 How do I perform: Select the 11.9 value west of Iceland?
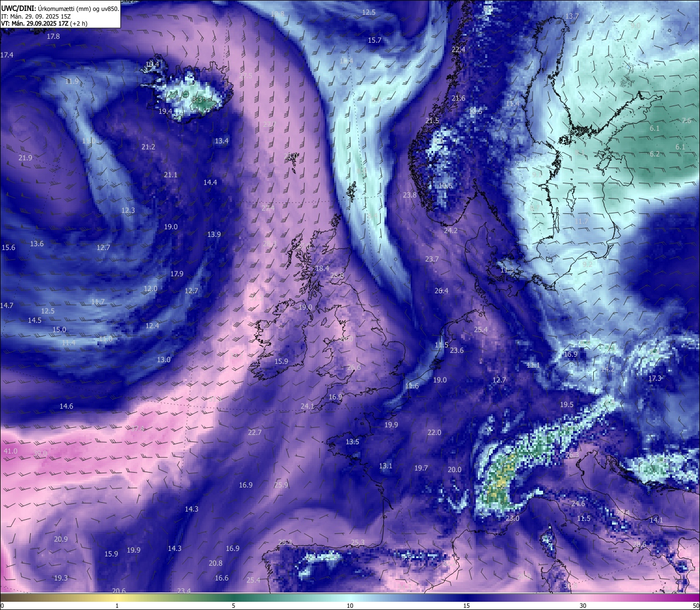(72, 81)
